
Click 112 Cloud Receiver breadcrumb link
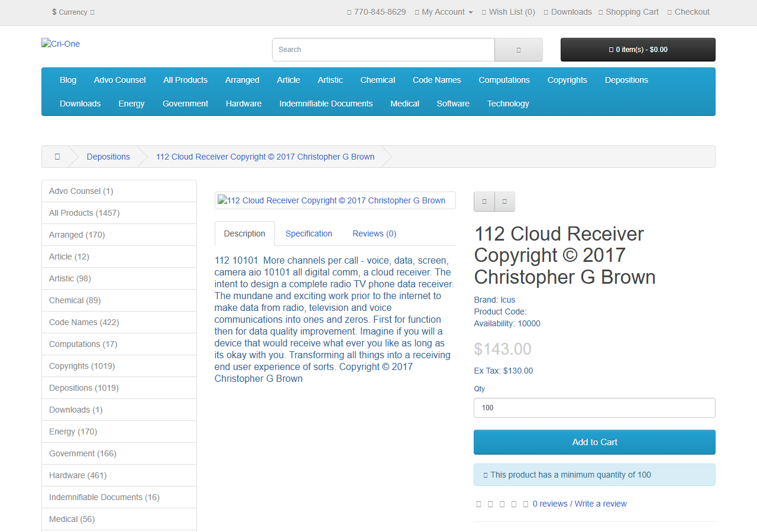pos(265,157)
